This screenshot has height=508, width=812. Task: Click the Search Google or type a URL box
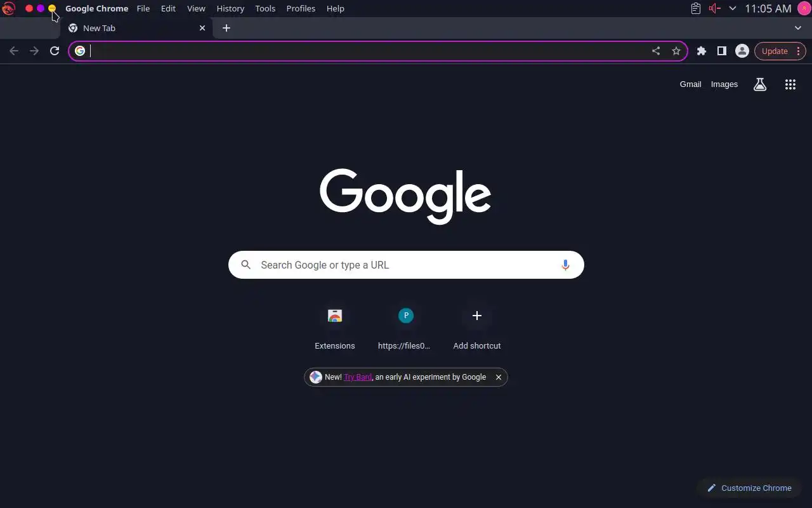coord(406,265)
